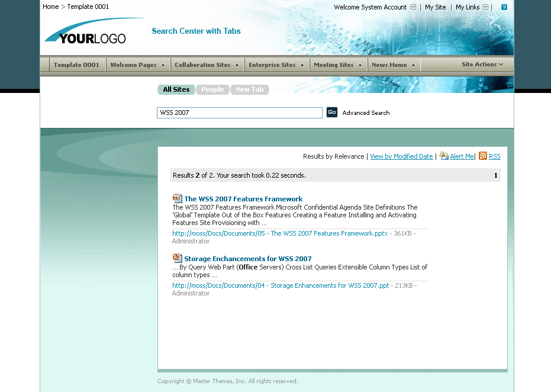Sort results using View by Modified Date

pos(401,156)
